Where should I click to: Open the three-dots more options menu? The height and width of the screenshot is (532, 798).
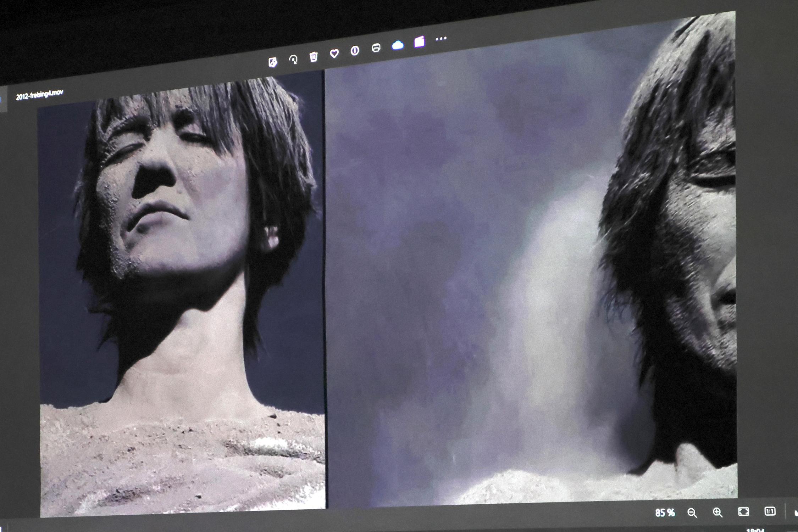point(441,39)
